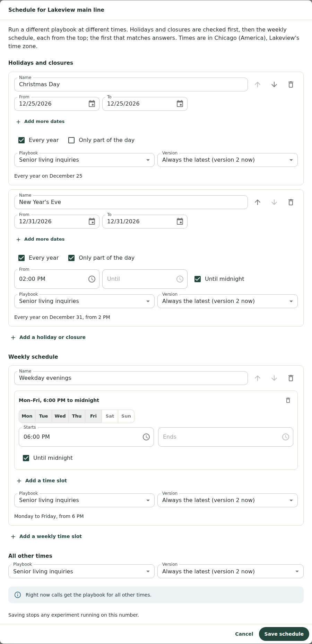Move Christmas Day entry down
Viewport: 312px width, 644px height.
click(x=274, y=84)
